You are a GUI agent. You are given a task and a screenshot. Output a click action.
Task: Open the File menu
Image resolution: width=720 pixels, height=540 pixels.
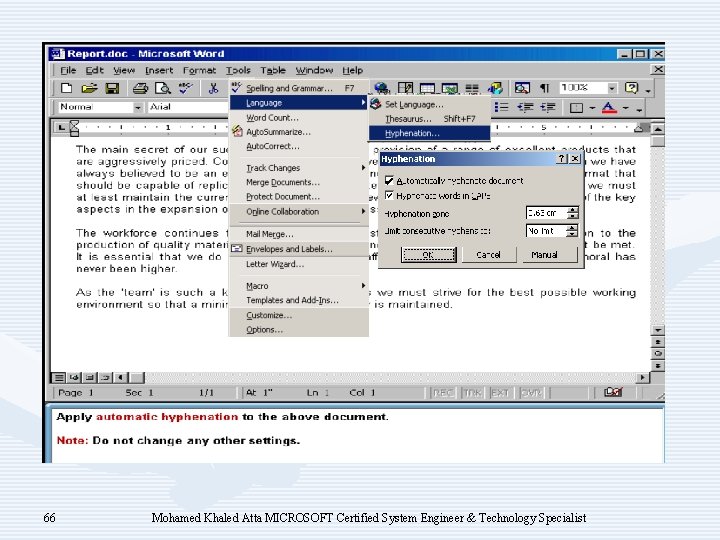coord(68,70)
